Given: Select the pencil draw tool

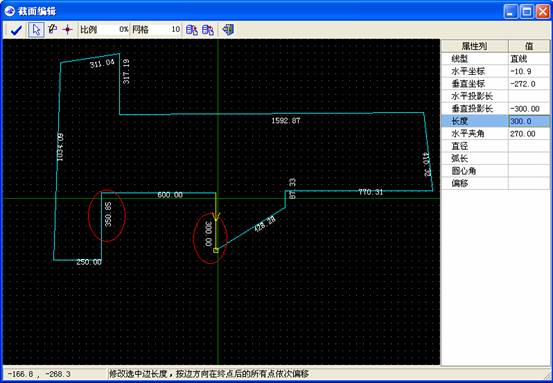Looking at the screenshot, I should coord(53,29).
